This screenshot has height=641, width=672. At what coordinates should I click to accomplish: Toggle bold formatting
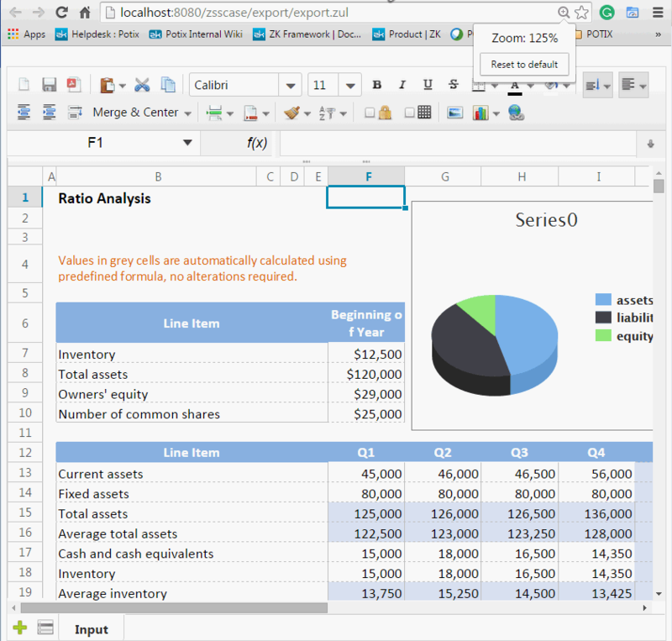click(377, 85)
